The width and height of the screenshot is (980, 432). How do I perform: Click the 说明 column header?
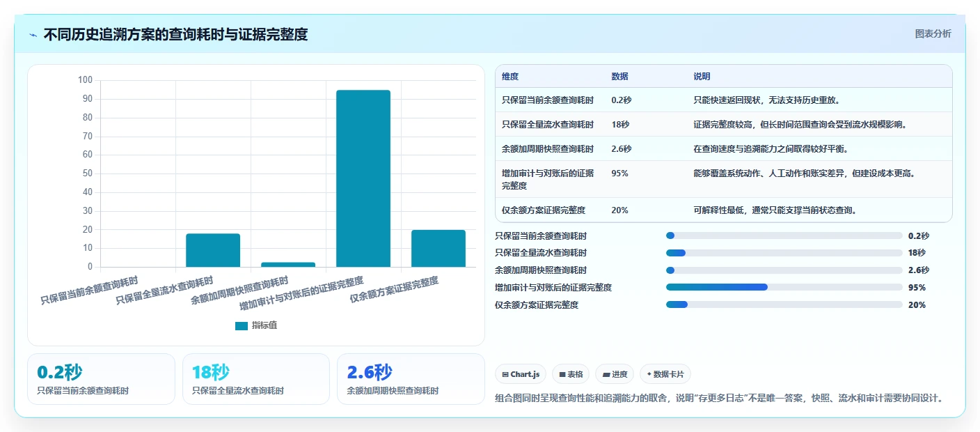(x=702, y=77)
